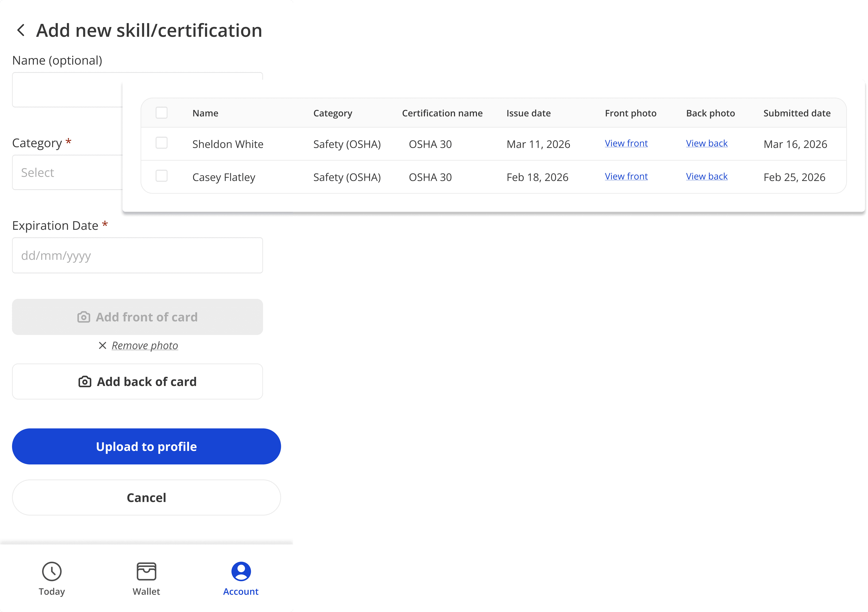Image resolution: width=868 pixels, height=612 pixels.
Task: Open View front for Sheldon White
Action: pyautogui.click(x=626, y=143)
